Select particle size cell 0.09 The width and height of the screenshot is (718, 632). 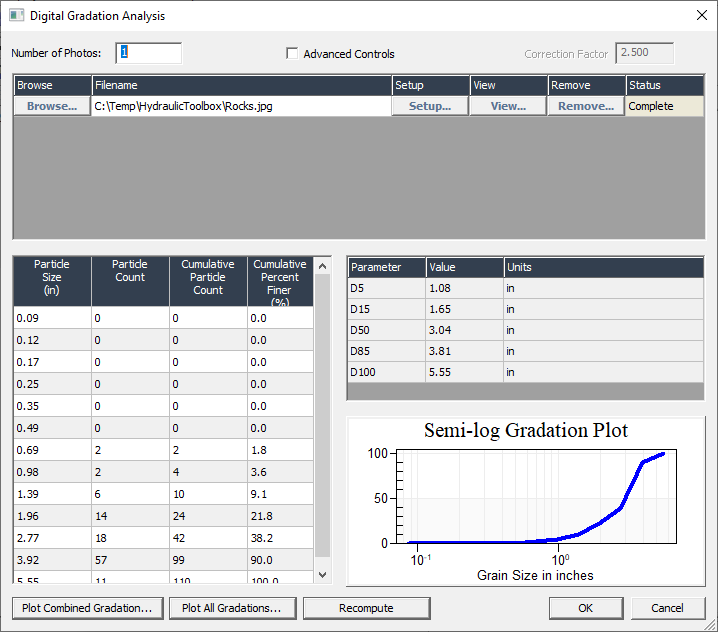(x=52, y=318)
